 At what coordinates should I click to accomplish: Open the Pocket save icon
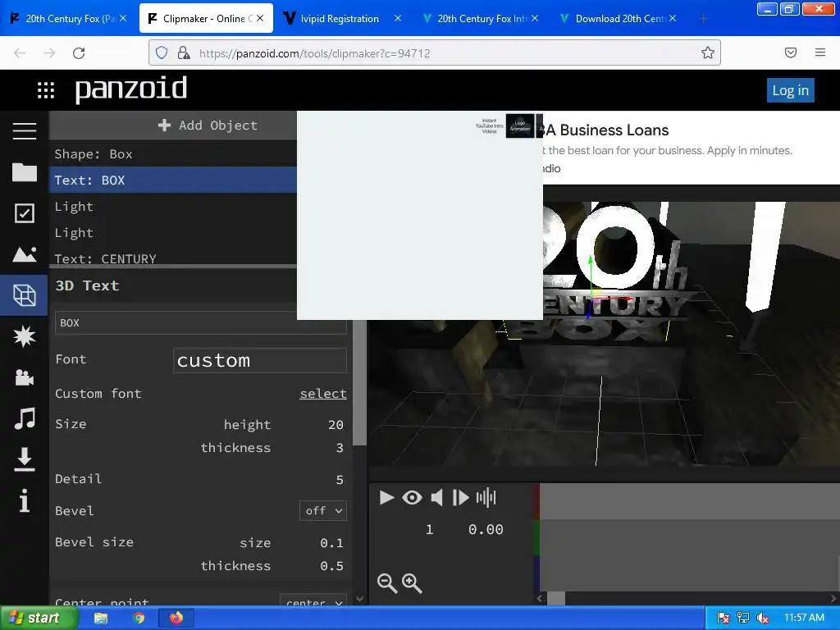[x=790, y=52]
